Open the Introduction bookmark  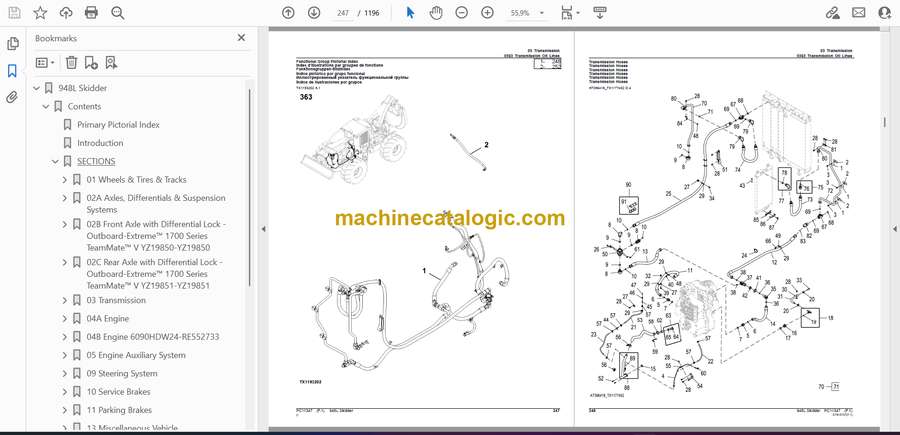click(100, 143)
